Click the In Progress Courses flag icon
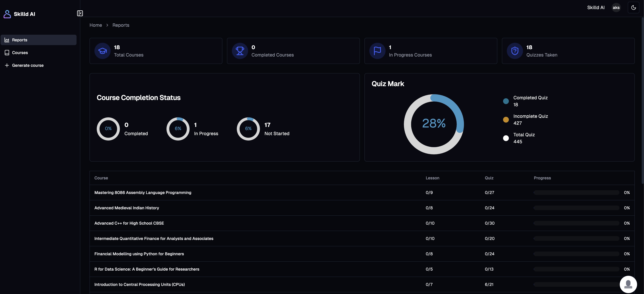This screenshot has height=294, width=644. coord(377,51)
